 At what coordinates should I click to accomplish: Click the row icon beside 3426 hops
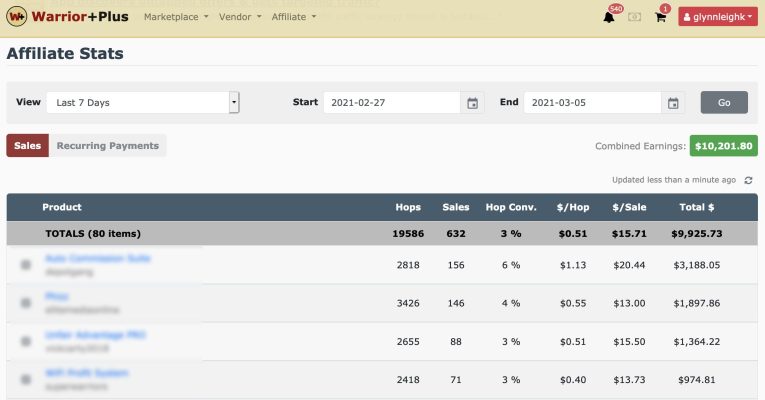click(x=26, y=303)
